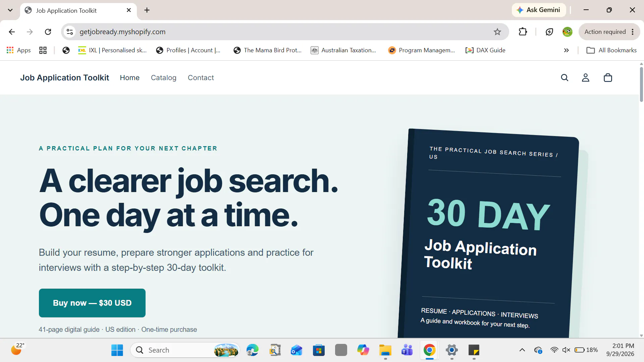Open the store search icon

click(565, 78)
